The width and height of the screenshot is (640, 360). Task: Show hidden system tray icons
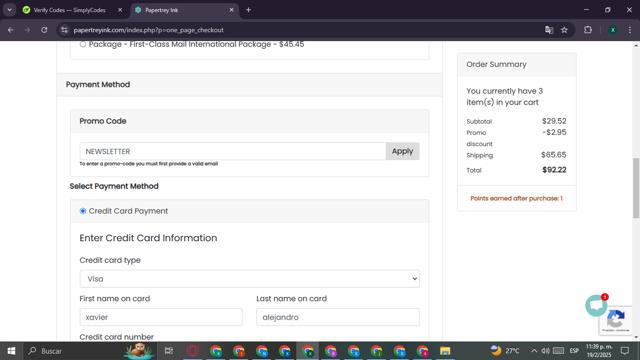534,351
